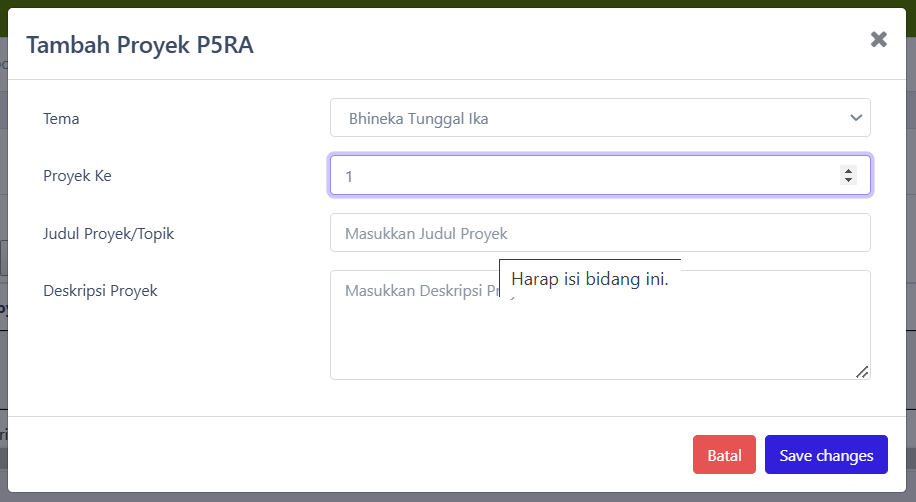916x502 pixels.
Task: Open the Tema dropdown chevron
Action: [x=856, y=118]
